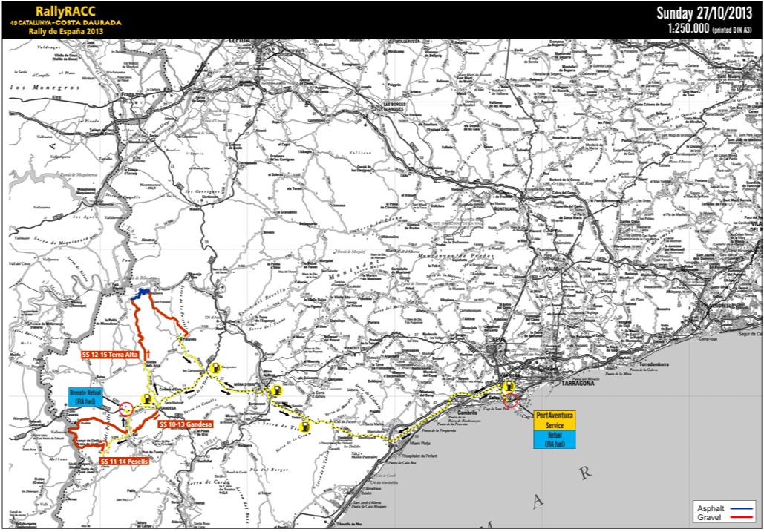
Task: Click the blue asphalt route segment on the map
Action: click(x=140, y=294)
